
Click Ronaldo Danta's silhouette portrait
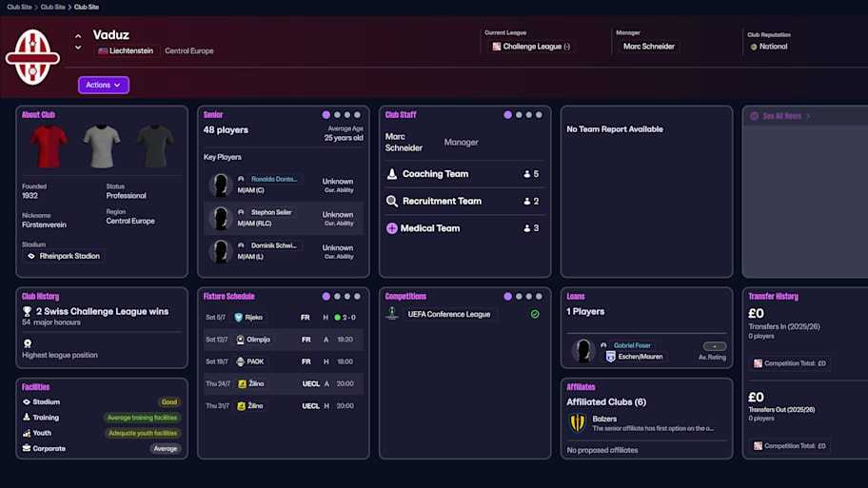pos(220,185)
